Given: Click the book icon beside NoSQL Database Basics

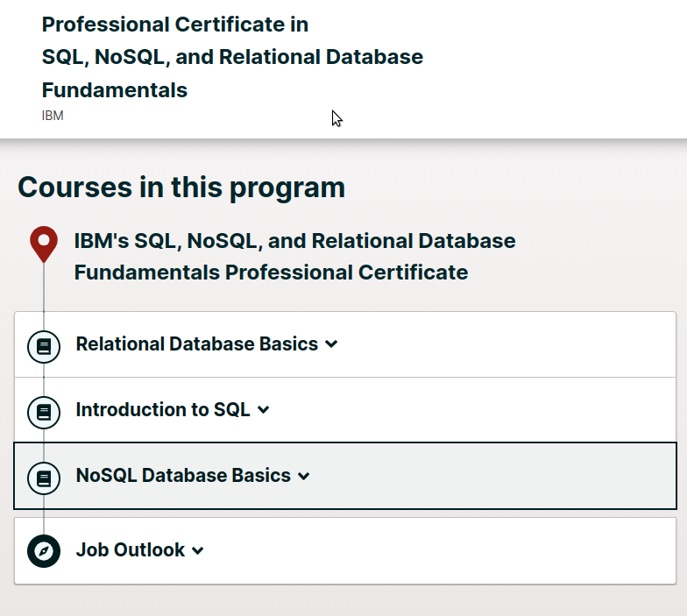Looking at the screenshot, I should (x=44, y=478).
